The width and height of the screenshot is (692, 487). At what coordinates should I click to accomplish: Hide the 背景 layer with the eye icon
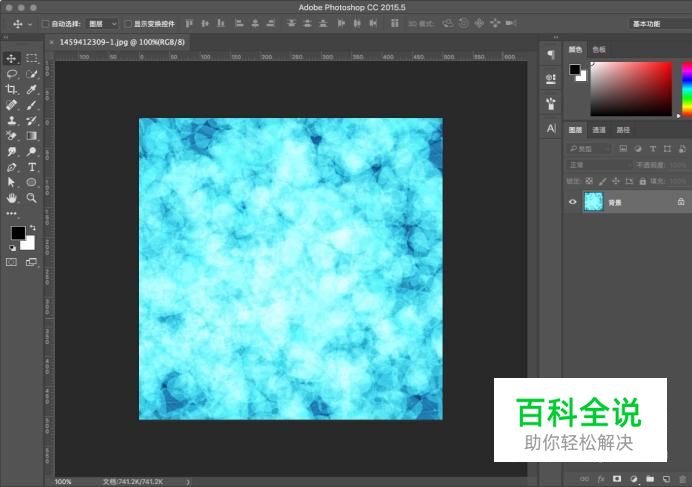[573, 201]
